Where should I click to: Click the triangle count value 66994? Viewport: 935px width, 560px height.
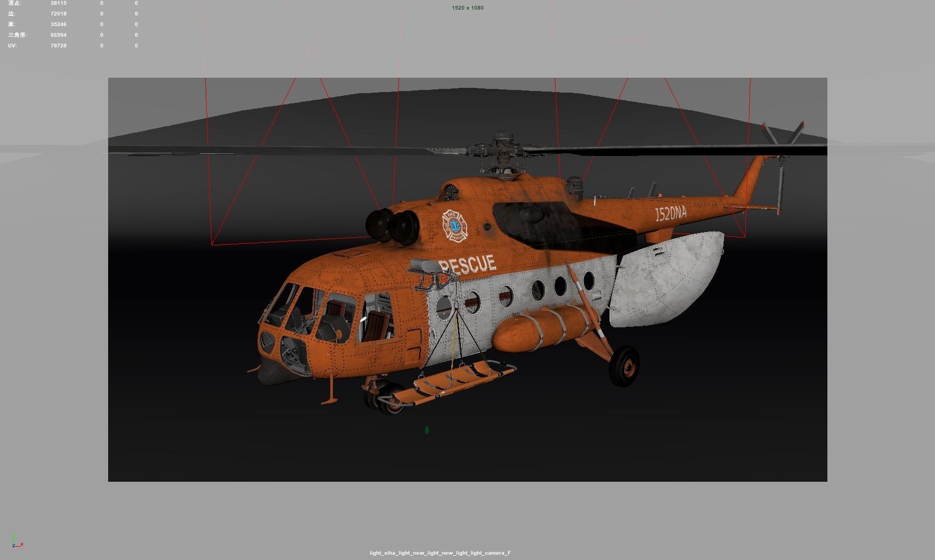coord(59,35)
